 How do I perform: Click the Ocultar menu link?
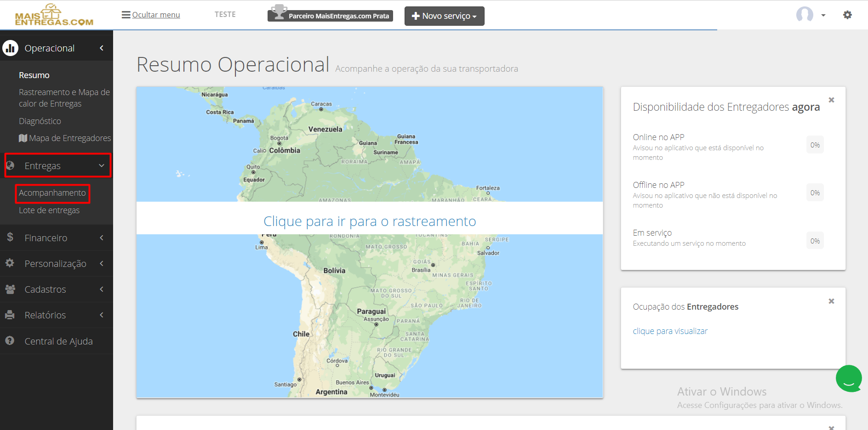pos(156,15)
